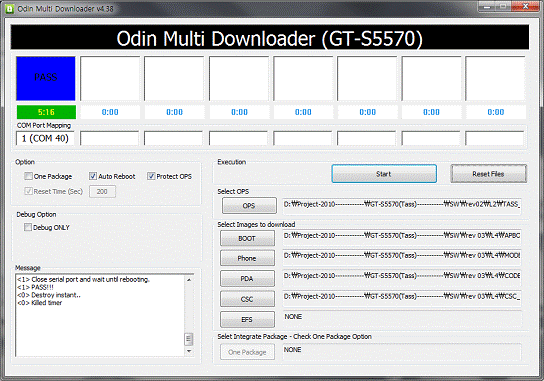Image resolution: width=544 pixels, height=381 pixels.
Task: Select the PDA image file button
Action: 247,279
